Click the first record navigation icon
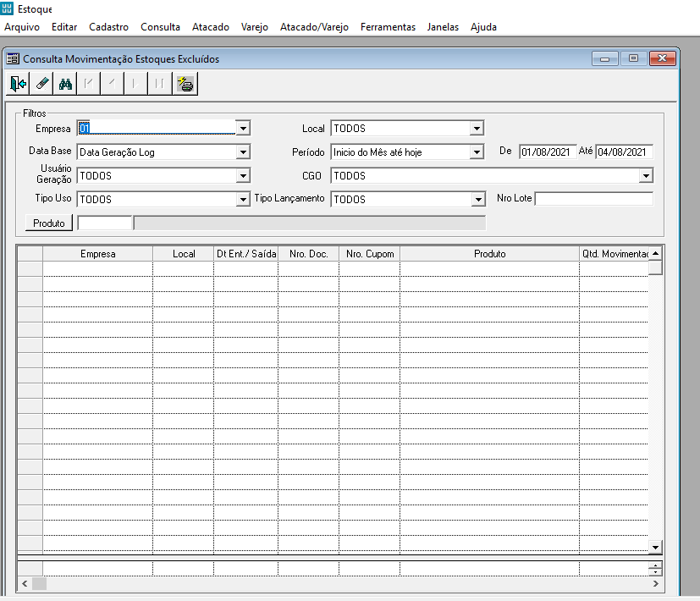This screenshot has height=601, width=700. [89, 84]
